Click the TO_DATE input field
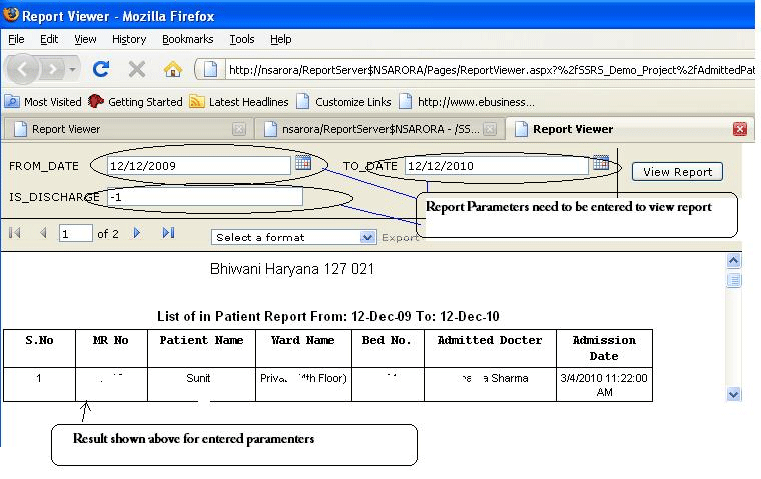The height and width of the screenshot is (479, 761). [x=496, y=166]
